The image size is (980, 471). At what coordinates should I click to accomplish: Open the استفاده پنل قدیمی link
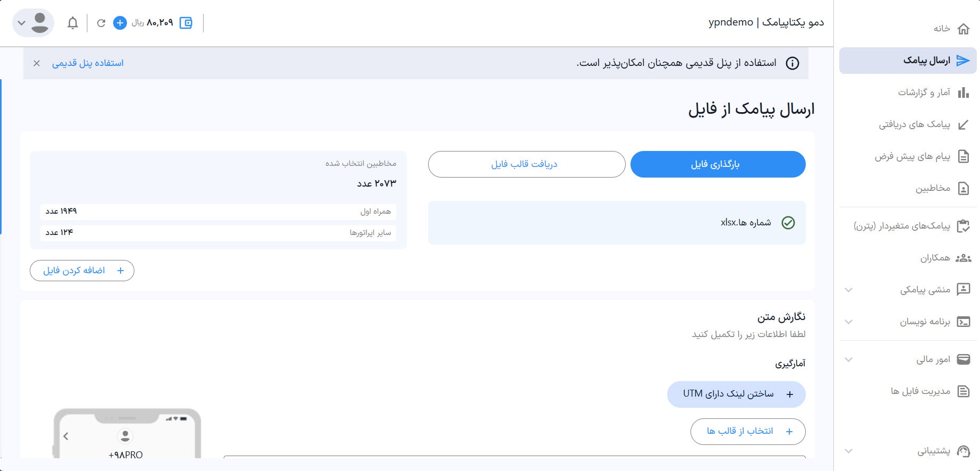click(88, 63)
